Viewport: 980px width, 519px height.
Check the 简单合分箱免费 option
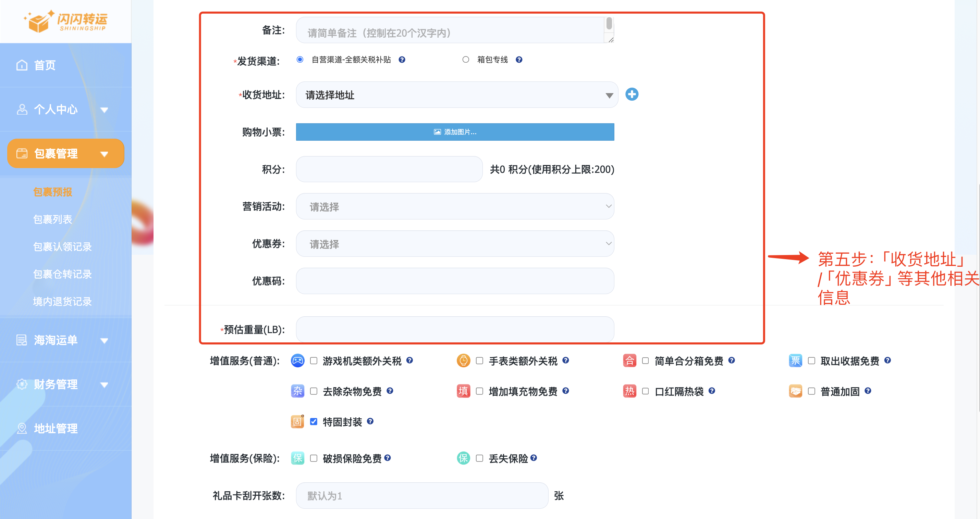[x=645, y=361]
